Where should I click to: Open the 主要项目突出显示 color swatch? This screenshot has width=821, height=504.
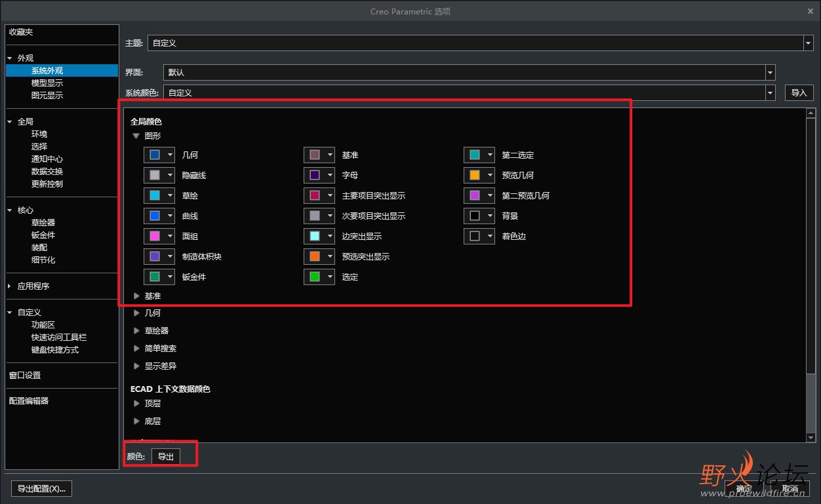[x=319, y=195]
